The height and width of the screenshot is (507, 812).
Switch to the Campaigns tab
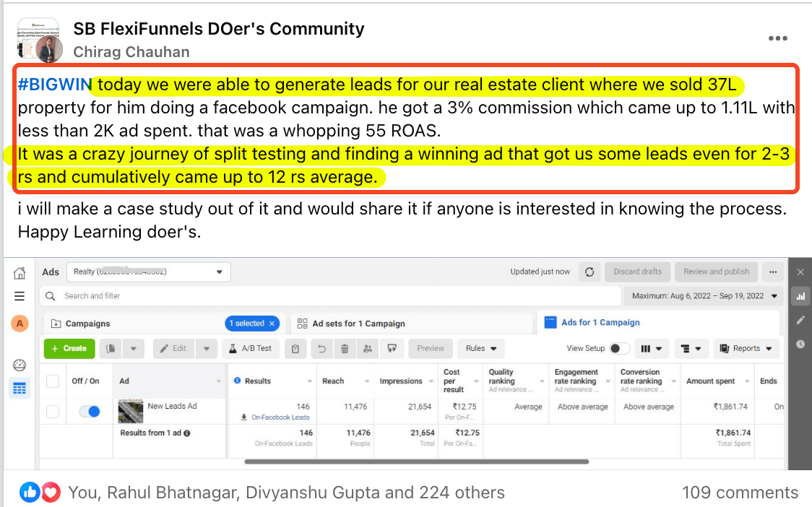(x=87, y=324)
